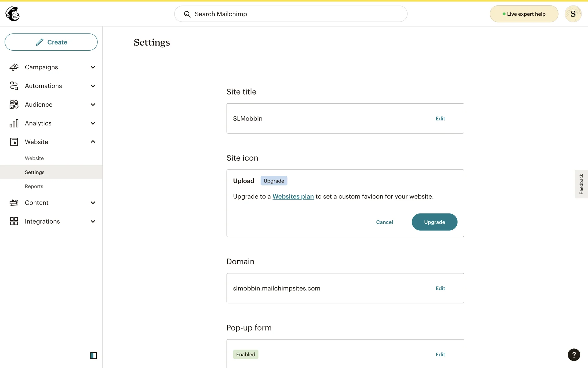Expand the Integrations chevron

tap(93, 221)
